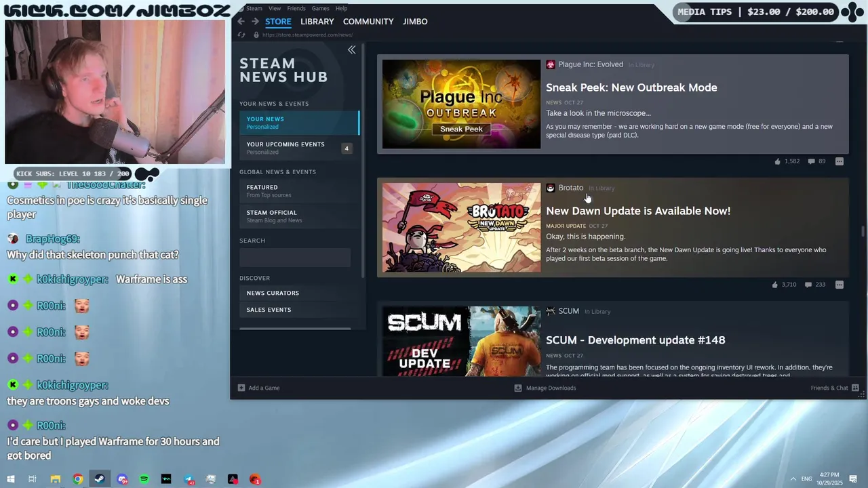The height and width of the screenshot is (488, 868).
Task: Open Spotify from the taskbar
Action: [144, 479]
